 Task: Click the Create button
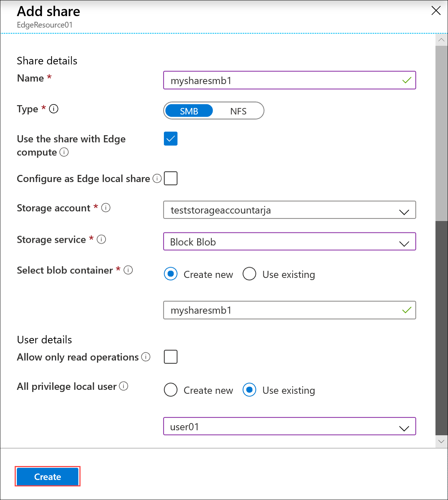(x=47, y=477)
